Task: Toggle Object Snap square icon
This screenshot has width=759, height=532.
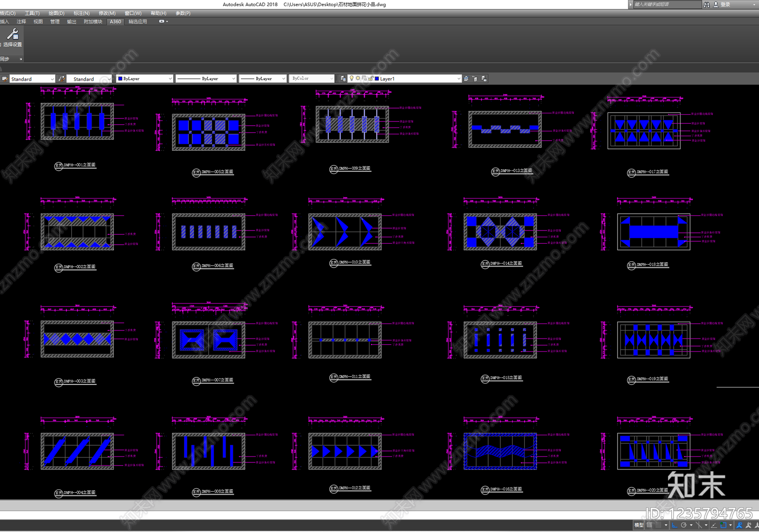Action: [x=723, y=525]
